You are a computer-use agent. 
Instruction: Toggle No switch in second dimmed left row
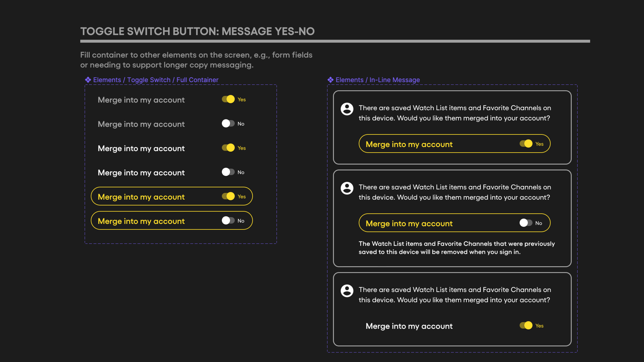click(228, 123)
